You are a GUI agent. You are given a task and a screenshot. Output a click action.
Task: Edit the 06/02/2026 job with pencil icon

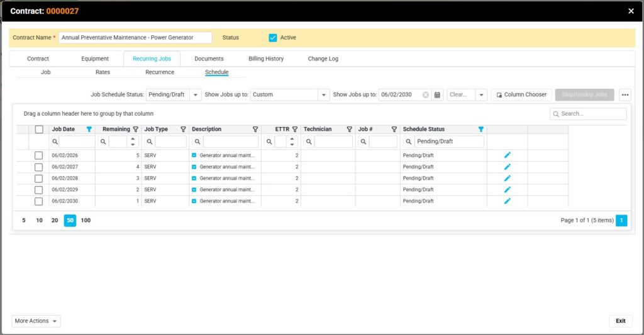coord(508,155)
